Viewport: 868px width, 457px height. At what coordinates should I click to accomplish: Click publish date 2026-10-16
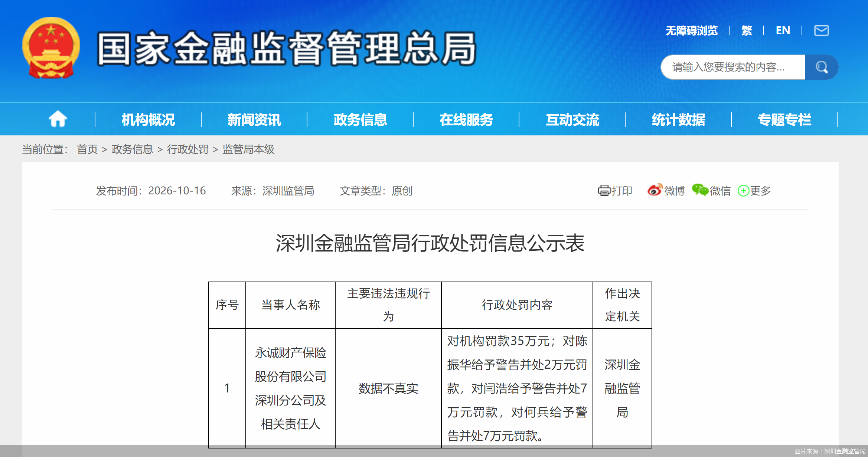(x=177, y=191)
